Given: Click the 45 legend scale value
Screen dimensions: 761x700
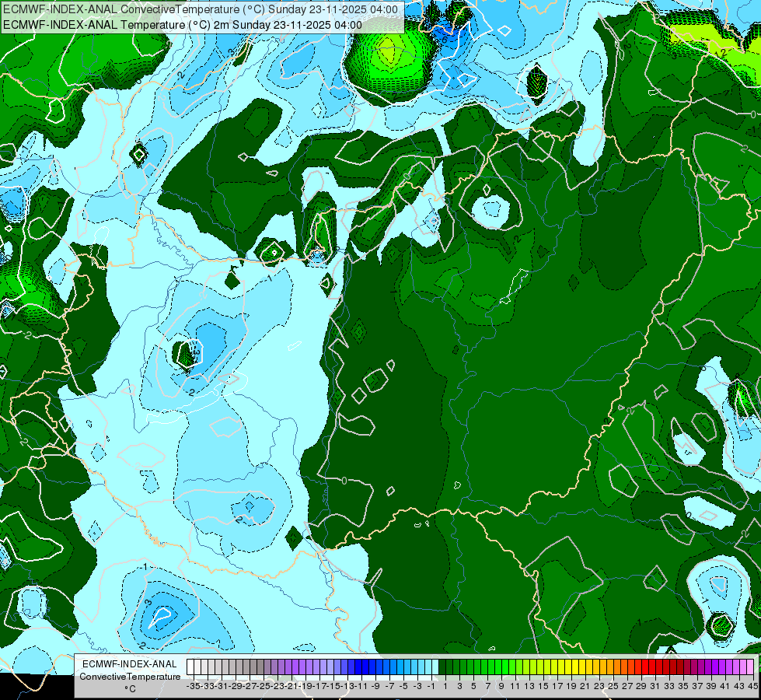Looking at the screenshot, I should click(752, 686).
